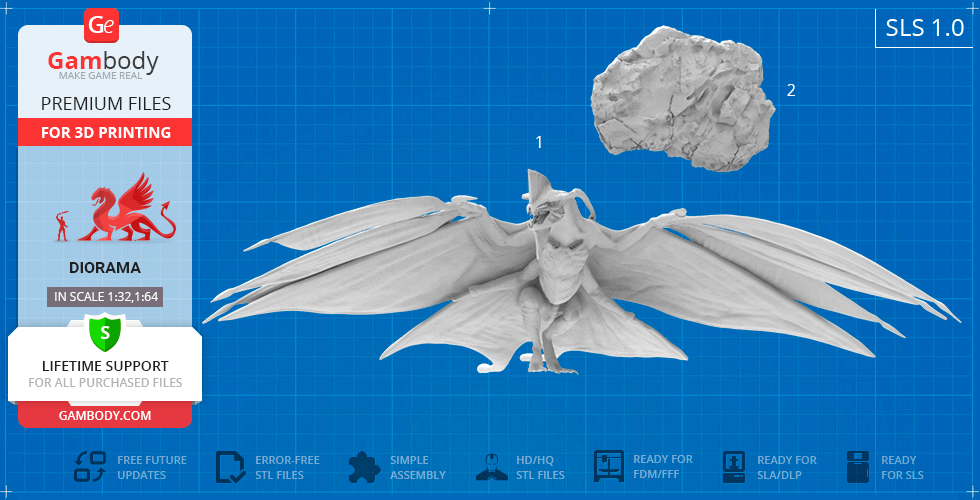Image resolution: width=980 pixels, height=500 pixels.
Task: Open the GAMBODY.COM link
Action: (105, 415)
